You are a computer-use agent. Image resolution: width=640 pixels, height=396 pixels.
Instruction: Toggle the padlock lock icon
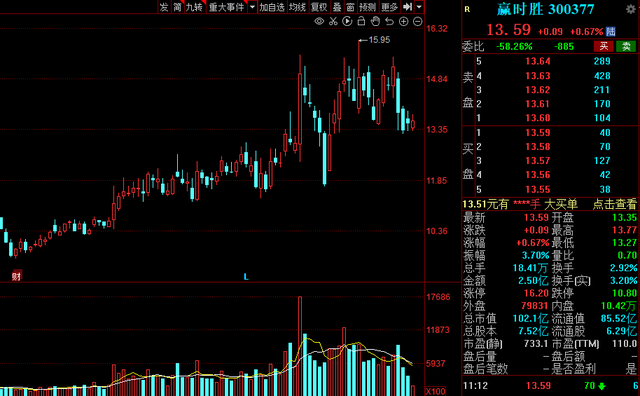(x=361, y=21)
